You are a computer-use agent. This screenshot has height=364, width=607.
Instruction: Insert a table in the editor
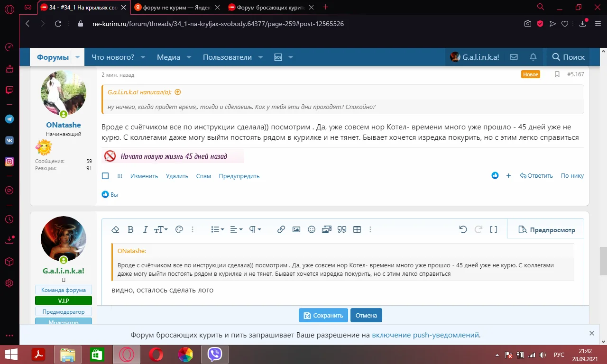tap(357, 229)
